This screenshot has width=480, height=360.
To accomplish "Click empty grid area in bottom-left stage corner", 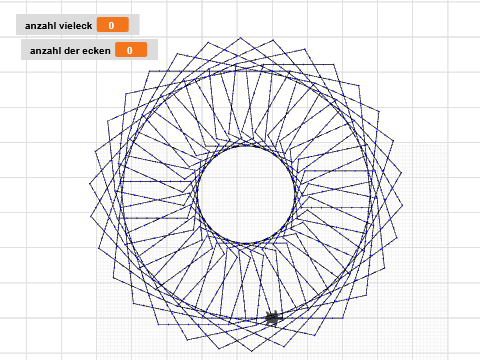I will coord(43,320).
